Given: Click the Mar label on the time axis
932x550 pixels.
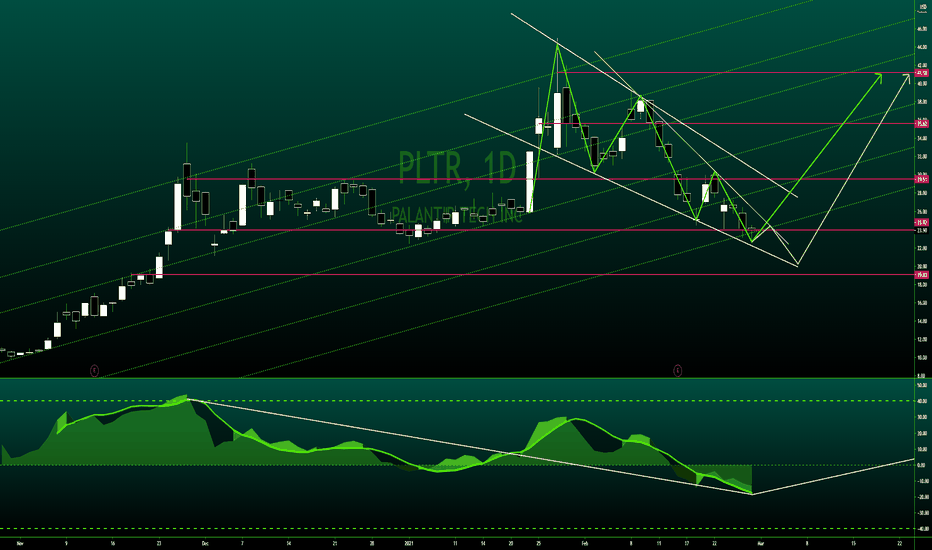Looking at the screenshot, I should click(760, 543).
